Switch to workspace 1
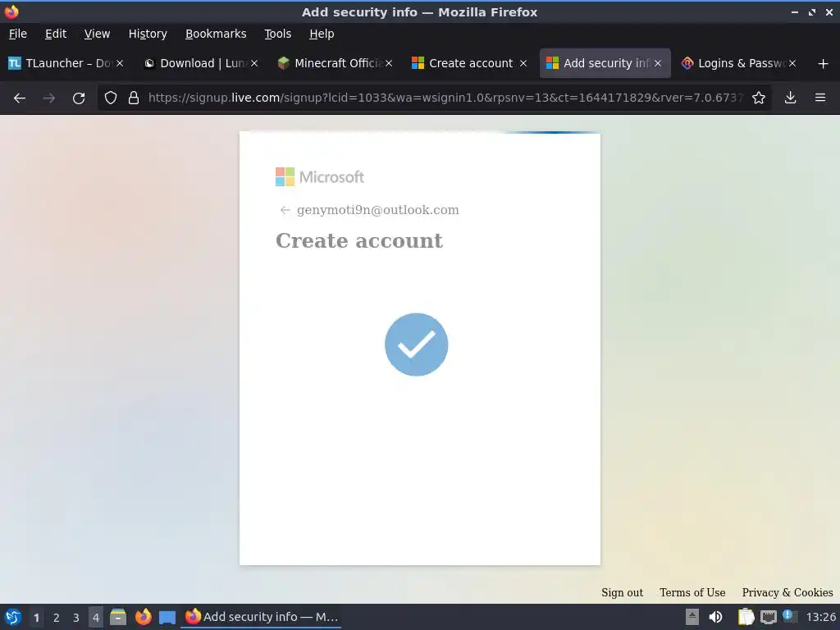 [x=36, y=618]
